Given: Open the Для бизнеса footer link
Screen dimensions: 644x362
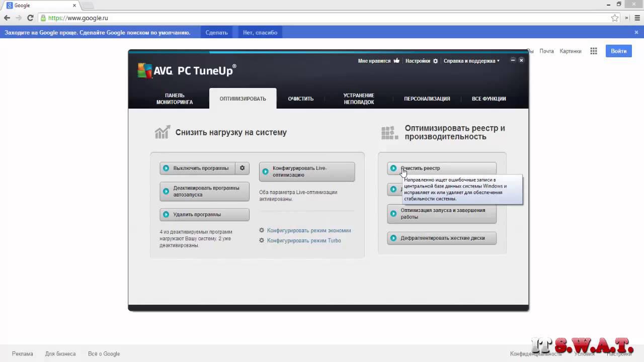Looking at the screenshot, I should pos(60,353).
